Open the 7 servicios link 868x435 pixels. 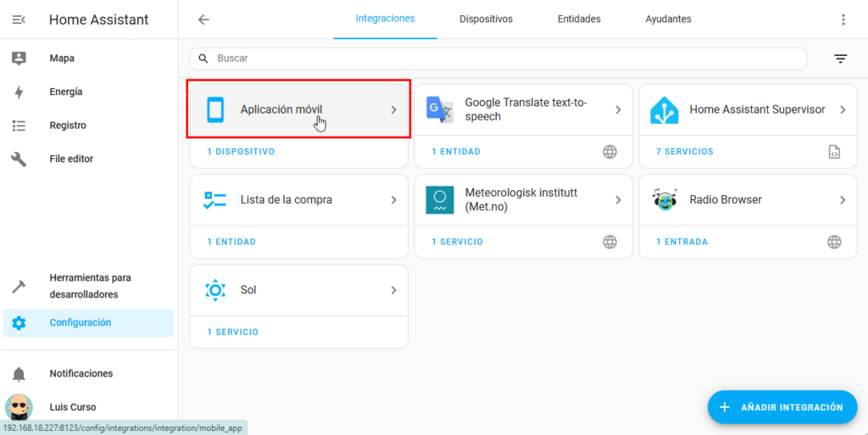685,152
